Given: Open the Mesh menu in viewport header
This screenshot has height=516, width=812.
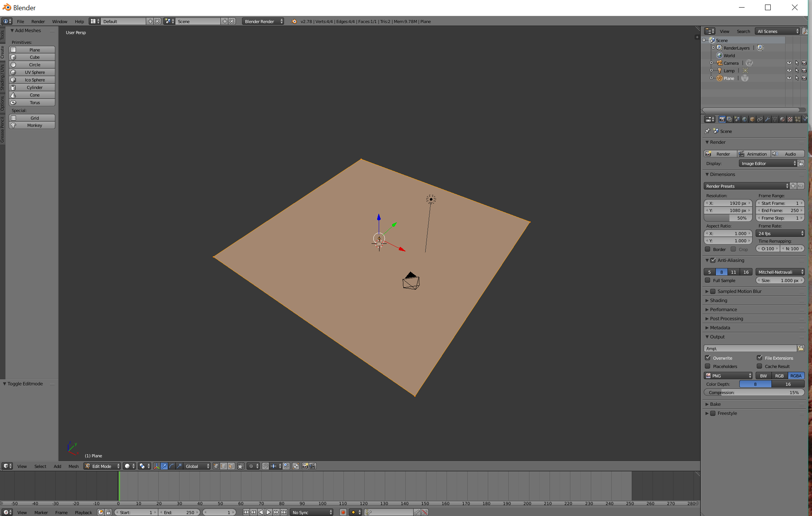Looking at the screenshot, I should [x=73, y=466].
